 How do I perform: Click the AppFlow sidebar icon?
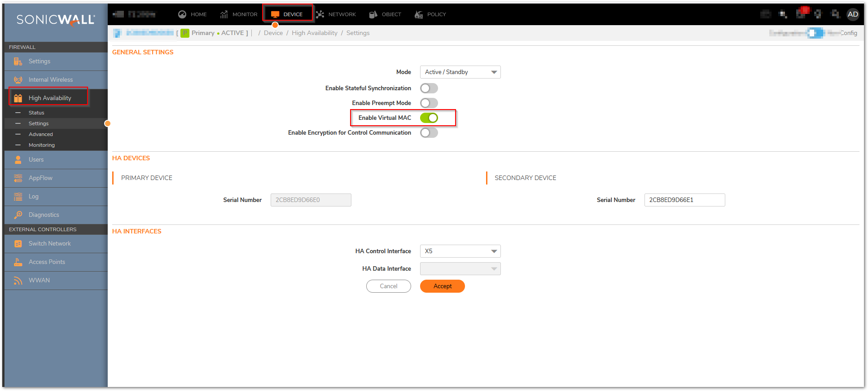point(18,178)
